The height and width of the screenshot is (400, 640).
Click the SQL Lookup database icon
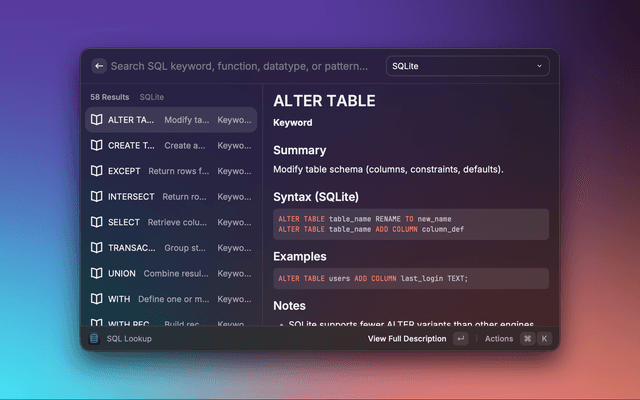click(94, 339)
